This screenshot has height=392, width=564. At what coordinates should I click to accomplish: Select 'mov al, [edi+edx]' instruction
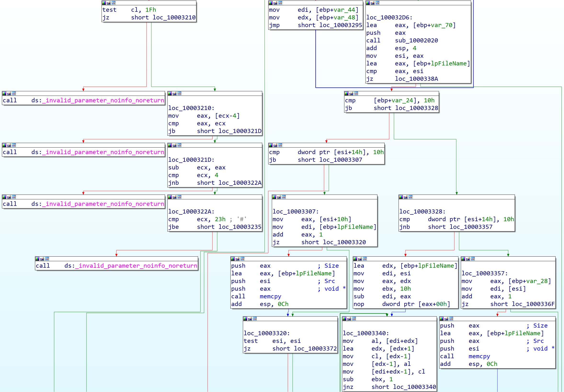pos(380,341)
